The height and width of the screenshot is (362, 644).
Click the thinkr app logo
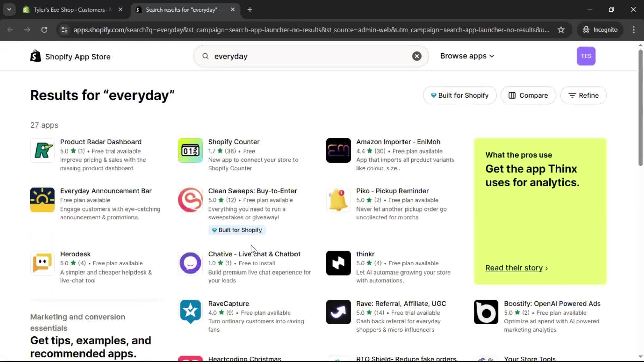(x=338, y=263)
